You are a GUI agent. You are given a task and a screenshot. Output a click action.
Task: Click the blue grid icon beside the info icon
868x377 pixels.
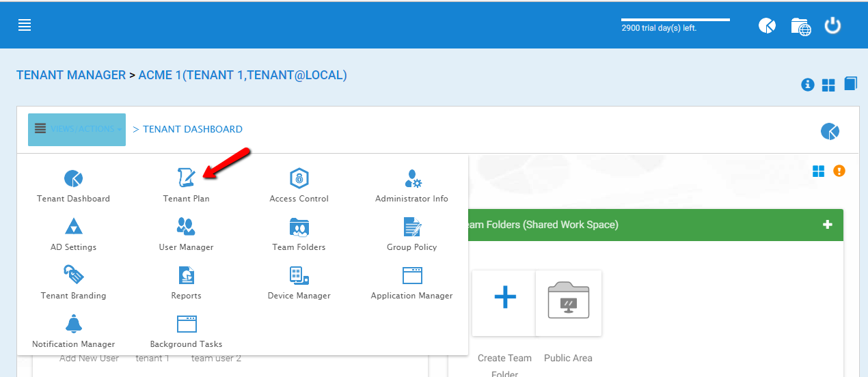click(x=828, y=85)
